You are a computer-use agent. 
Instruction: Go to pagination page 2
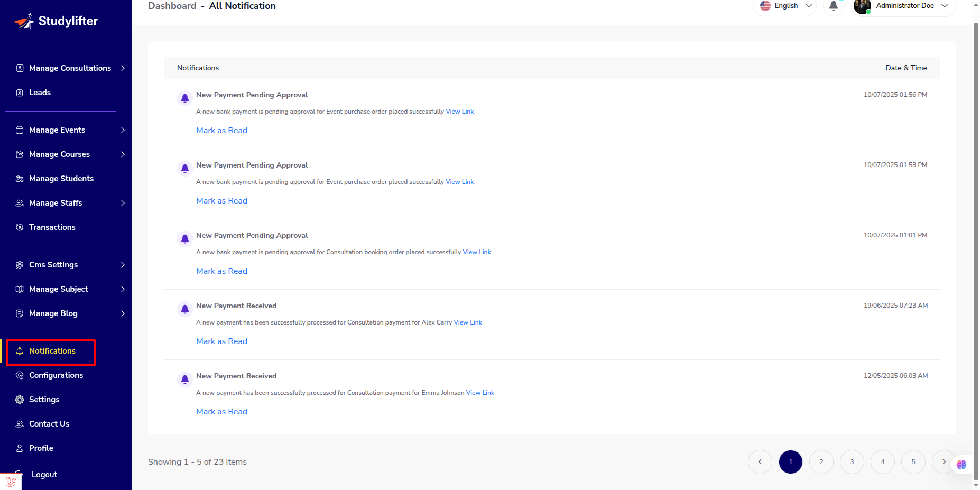(821, 462)
